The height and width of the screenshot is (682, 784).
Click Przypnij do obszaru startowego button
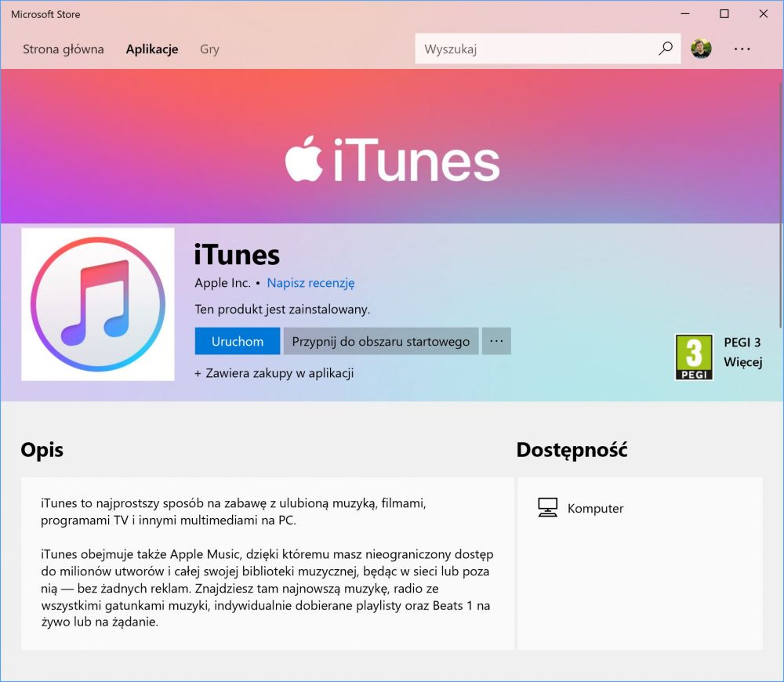click(x=381, y=341)
